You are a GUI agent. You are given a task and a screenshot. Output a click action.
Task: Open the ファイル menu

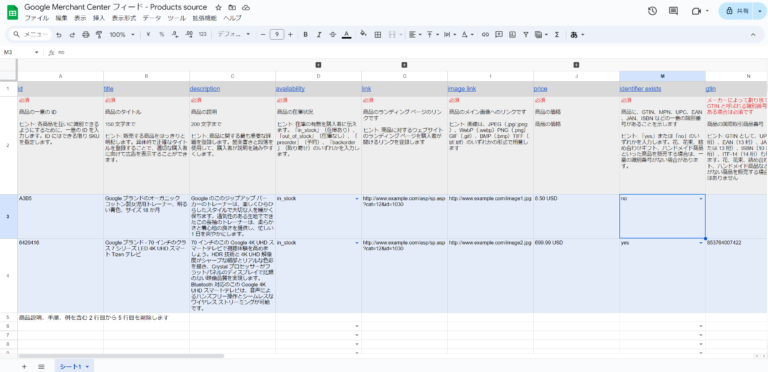click(37, 18)
